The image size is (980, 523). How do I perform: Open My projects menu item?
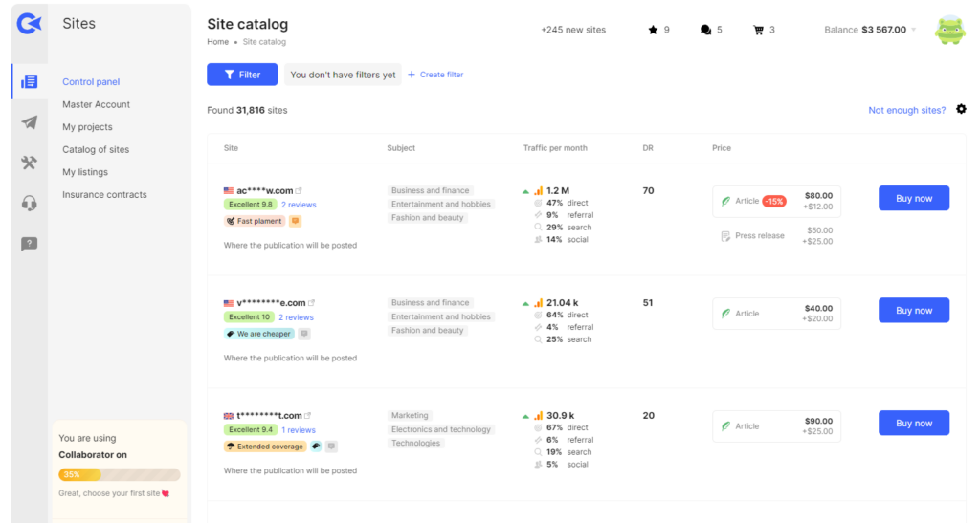click(87, 127)
